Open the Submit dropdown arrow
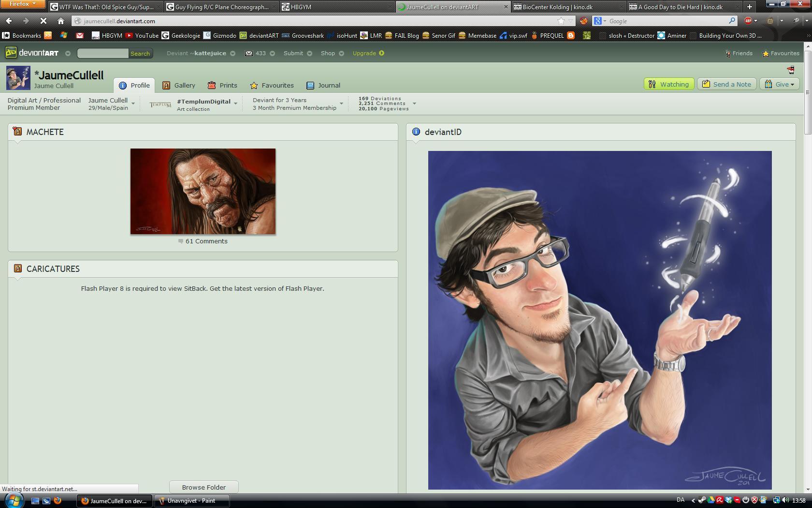This screenshot has height=508, width=812. [309, 53]
